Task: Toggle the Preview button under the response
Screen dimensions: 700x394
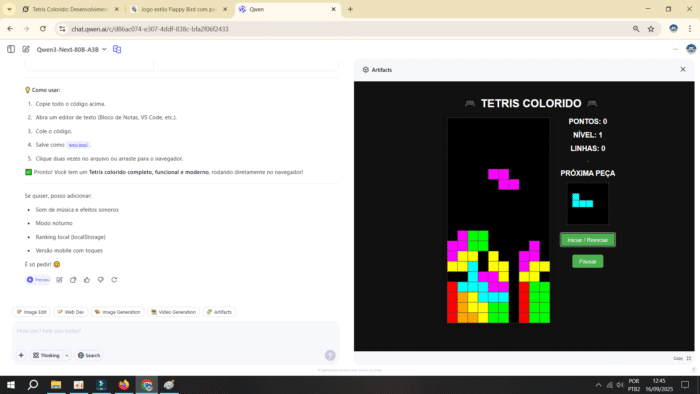Action: (38, 280)
